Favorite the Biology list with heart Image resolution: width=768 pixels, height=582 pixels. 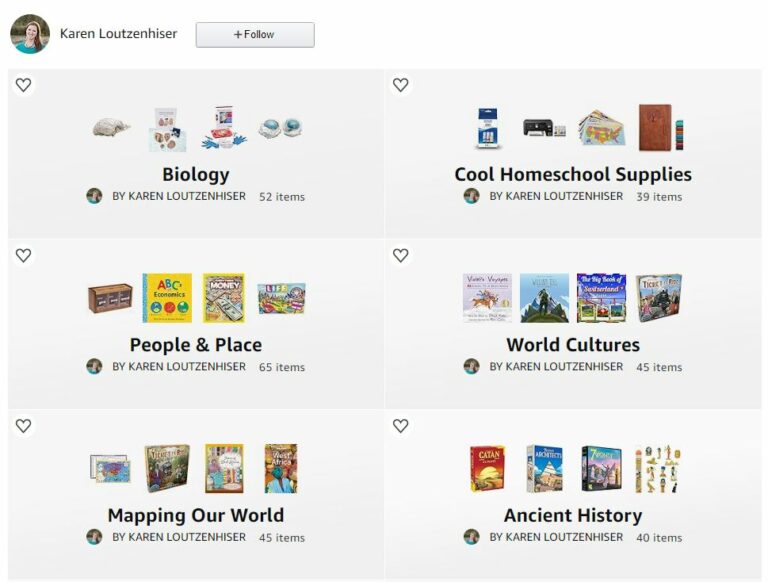tap(24, 85)
